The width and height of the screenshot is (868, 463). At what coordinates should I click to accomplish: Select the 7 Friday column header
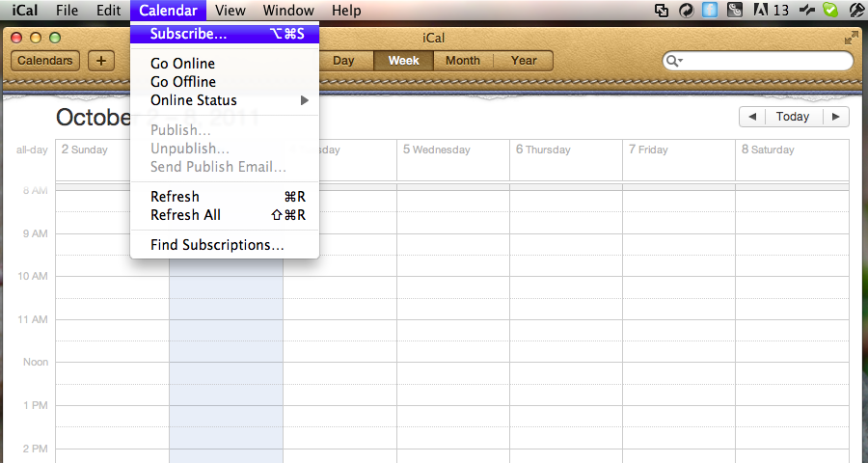click(648, 150)
